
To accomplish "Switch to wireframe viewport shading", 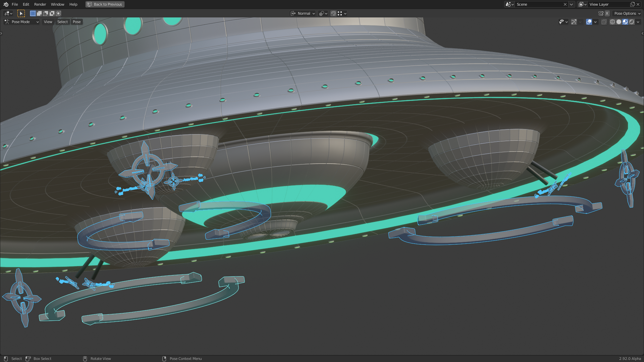I will pos(612,22).
